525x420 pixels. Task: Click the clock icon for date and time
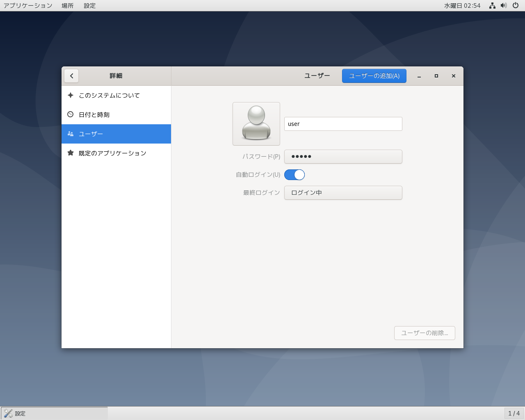point(71,114)
